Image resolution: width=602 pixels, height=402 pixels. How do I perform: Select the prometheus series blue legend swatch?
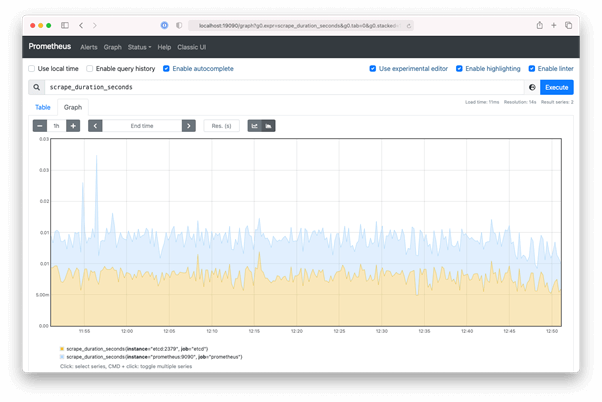coord(62,357)
